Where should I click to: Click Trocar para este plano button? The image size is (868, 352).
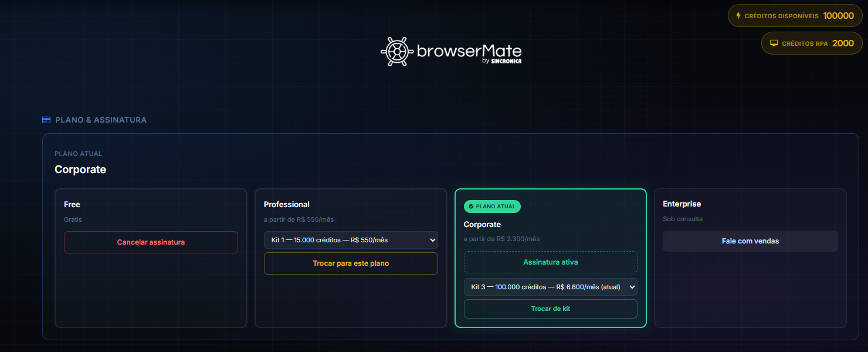(351, 263)
